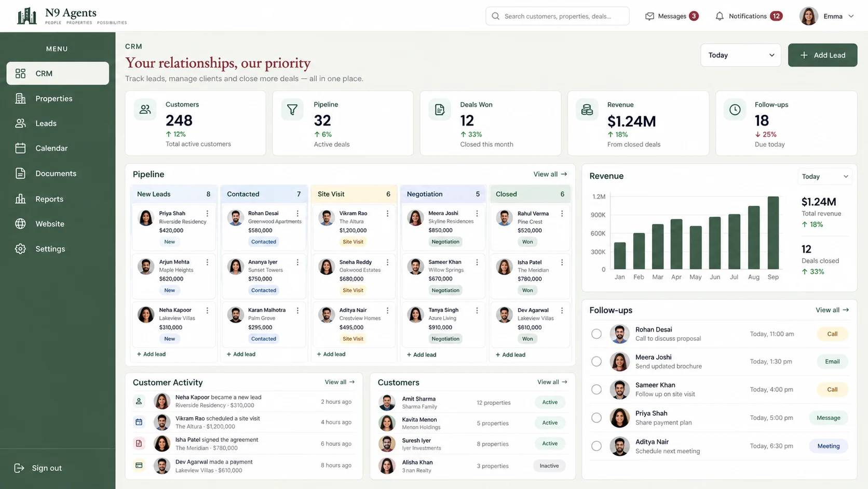Select Reports in the sidebar menu
868x489 pixels.
(x=58, y=199)
